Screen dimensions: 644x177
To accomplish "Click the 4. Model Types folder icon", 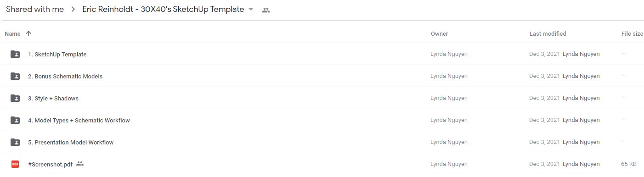I will (15, 120).
